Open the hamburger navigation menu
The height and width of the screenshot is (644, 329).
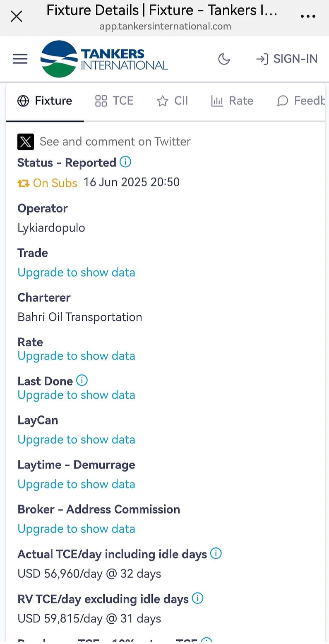coord(20,59)
